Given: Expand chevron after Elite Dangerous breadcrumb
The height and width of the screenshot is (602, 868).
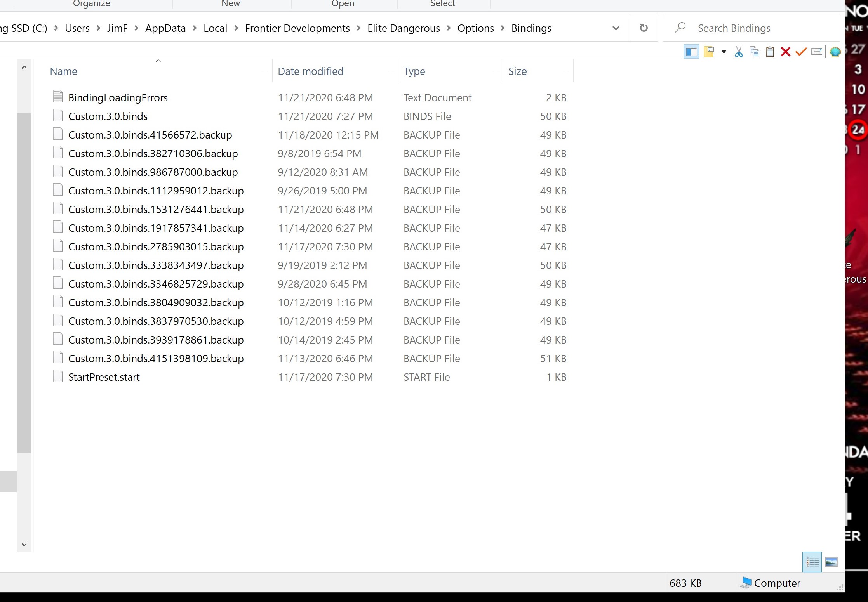Looking at the screenshot, I should tap(449, 28).
